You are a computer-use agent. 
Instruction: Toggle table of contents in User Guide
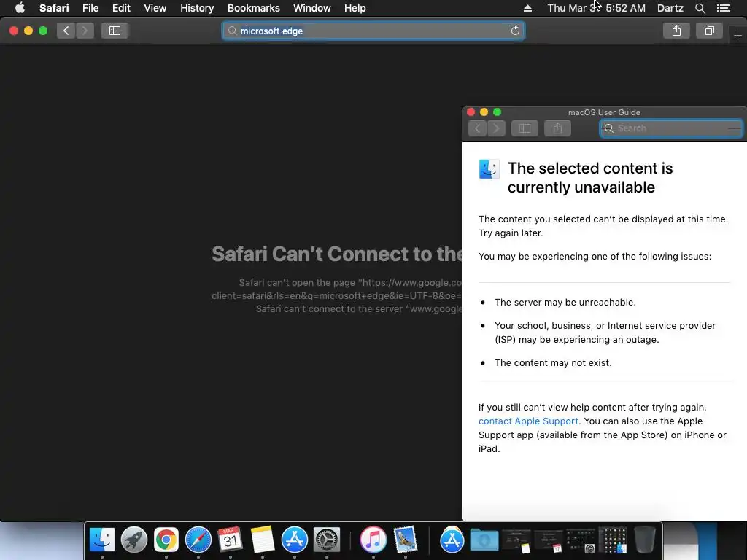[525, 128]
